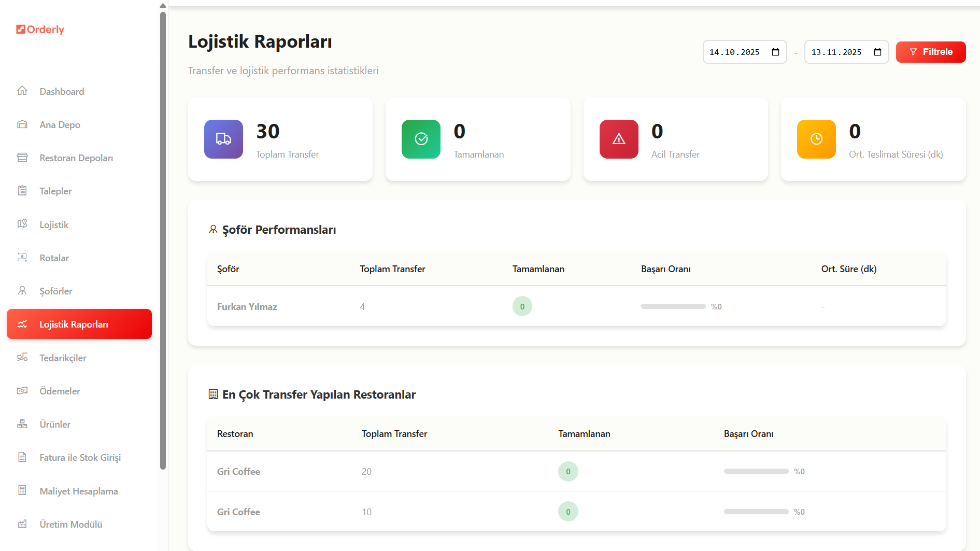Open the Talepler menu item

[x=55, y=191]
